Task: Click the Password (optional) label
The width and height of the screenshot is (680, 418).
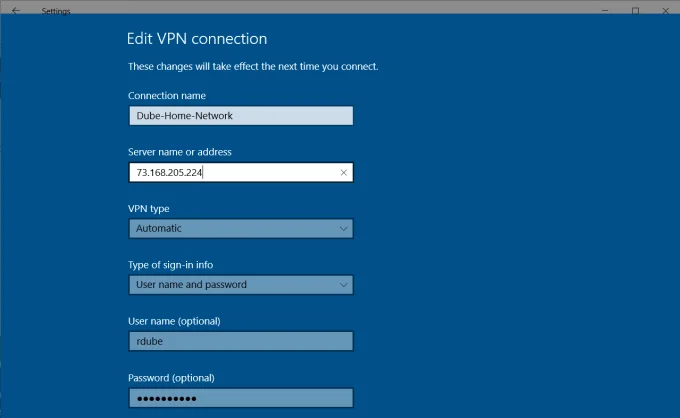Action: click(171, 378)
